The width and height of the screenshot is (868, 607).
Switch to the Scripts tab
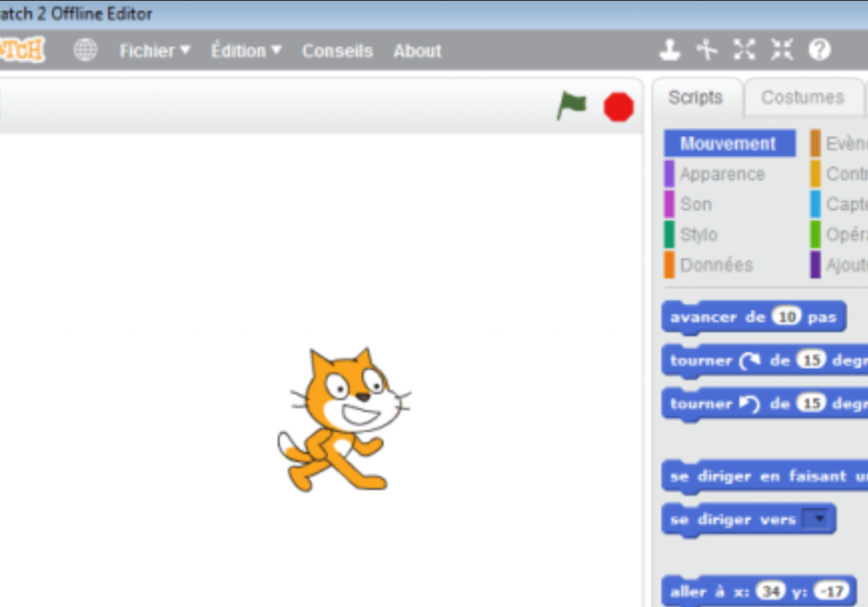(x=696, y=98)
